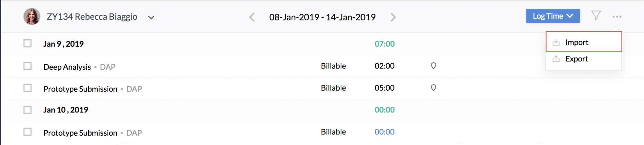This screenshot has height=145, width=644.
Task: Click location pin for Deep Analysis entry
Action: coord(433,66)
